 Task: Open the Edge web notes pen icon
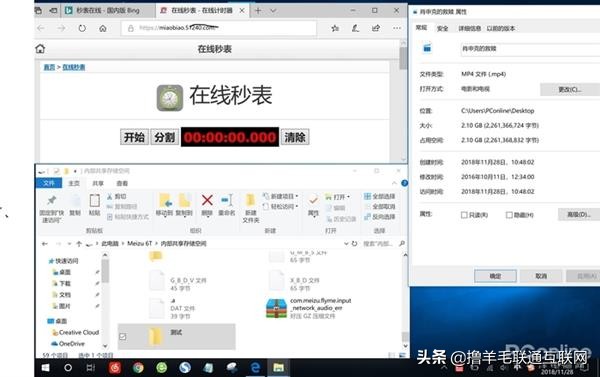click(x=355, y=28)
